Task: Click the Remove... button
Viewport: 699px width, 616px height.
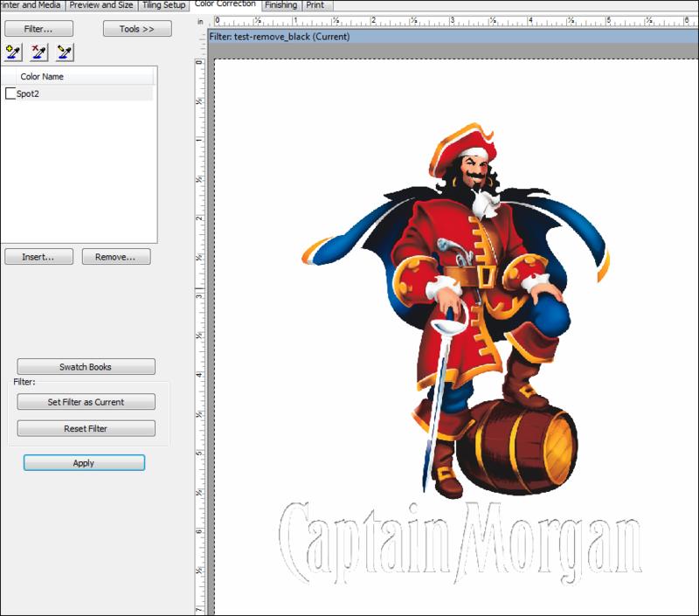Action: point(116,257)
